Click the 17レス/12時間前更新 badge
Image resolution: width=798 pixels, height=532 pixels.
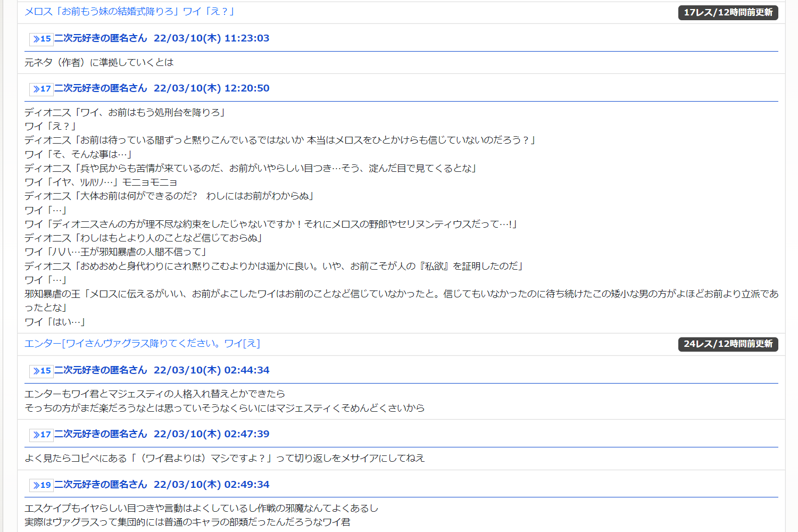point(727,12)
